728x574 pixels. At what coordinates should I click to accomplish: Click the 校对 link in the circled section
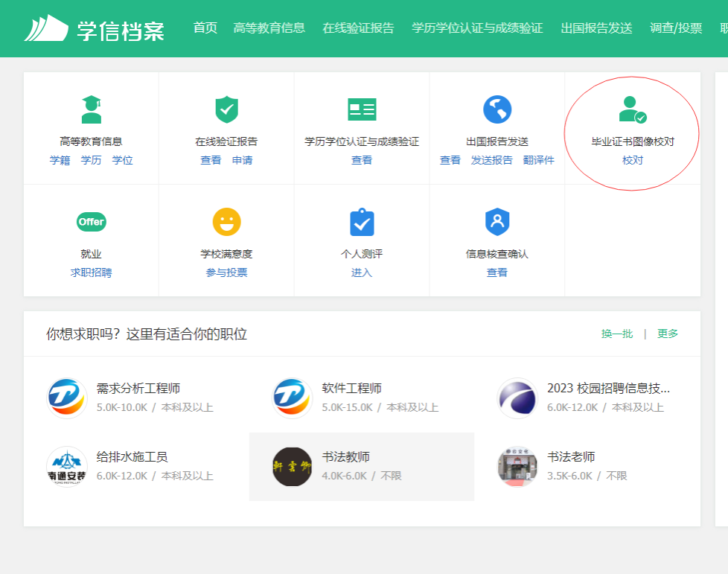[x=632, y=160]
